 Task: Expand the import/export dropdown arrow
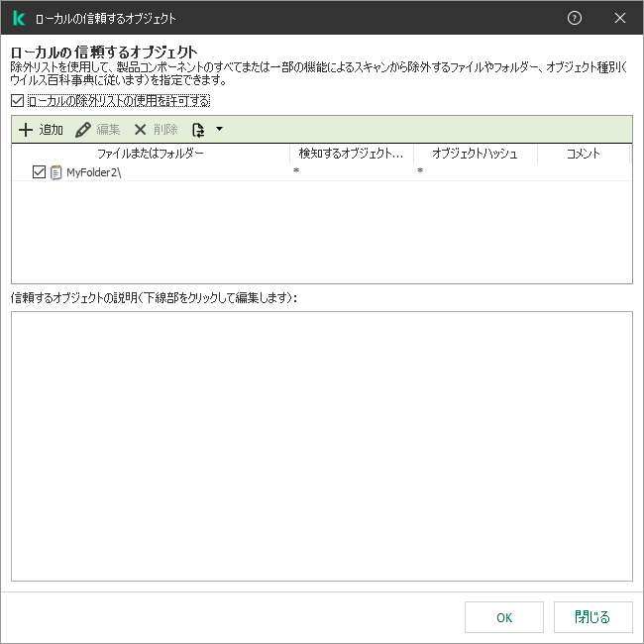219,129
